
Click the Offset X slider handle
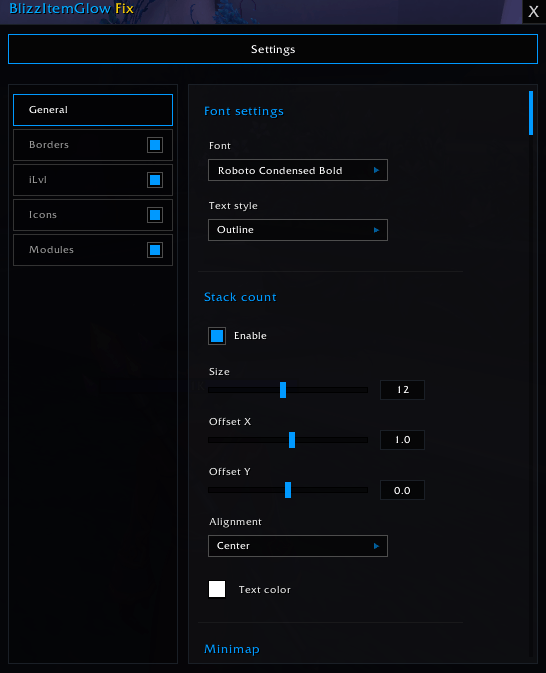pyautogui.click(x=292, y=440)
